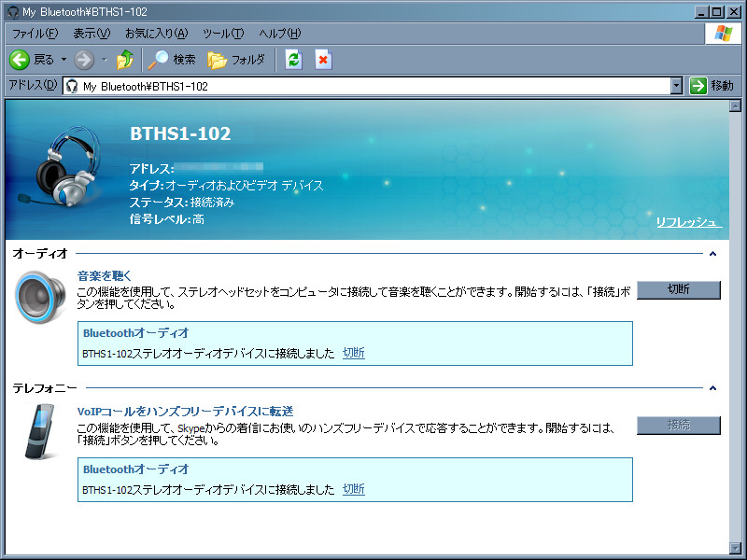The image size is (747, 560).
Task: Open the forward history dropdown arrow
Action: coord(105,60)
